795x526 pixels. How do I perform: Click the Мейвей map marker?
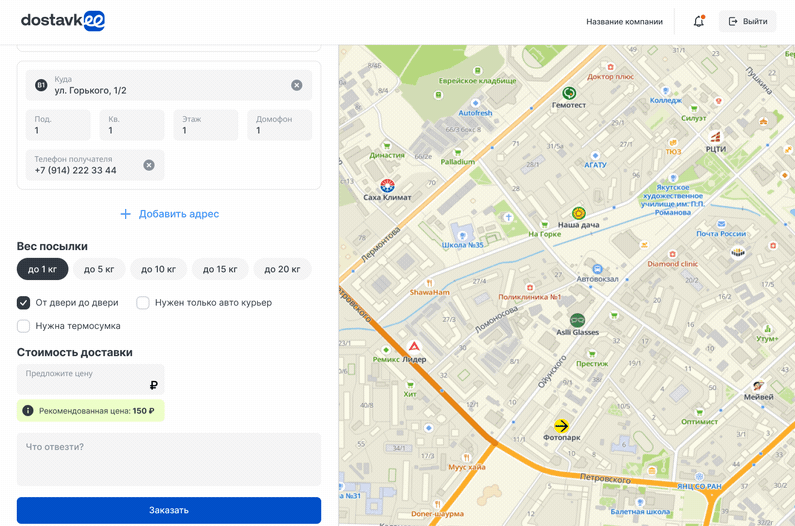coord(758,385)
